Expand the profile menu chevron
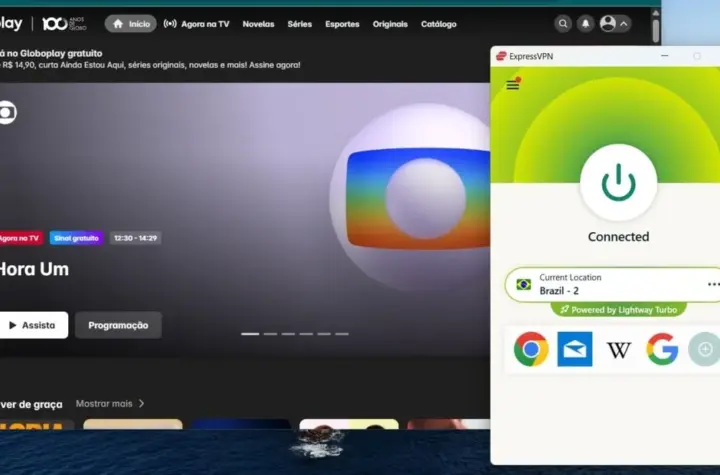The height and width of the screenshot is (475, 720). click(x=624, y=24)
